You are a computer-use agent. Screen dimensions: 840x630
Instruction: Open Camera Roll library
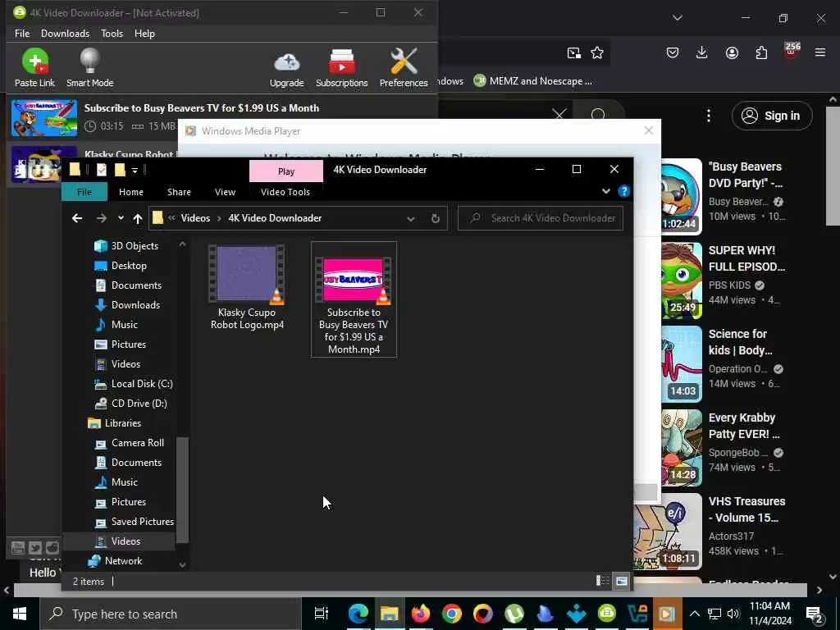tap(129, 443)
